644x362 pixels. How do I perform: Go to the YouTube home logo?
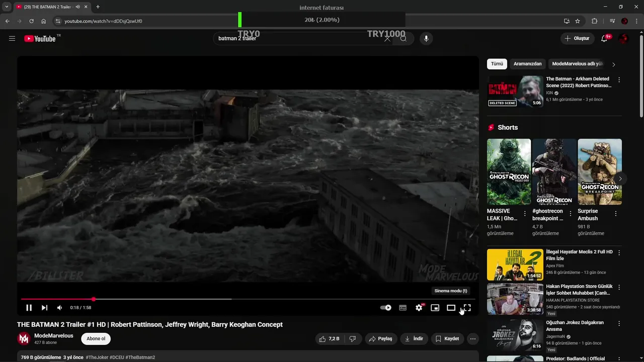(x=40, y=38)
